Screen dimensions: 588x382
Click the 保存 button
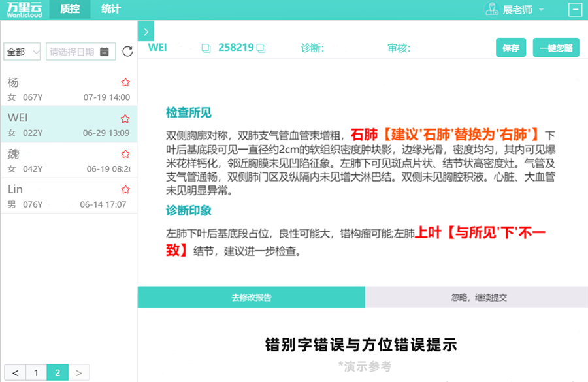tap(511, 48)
